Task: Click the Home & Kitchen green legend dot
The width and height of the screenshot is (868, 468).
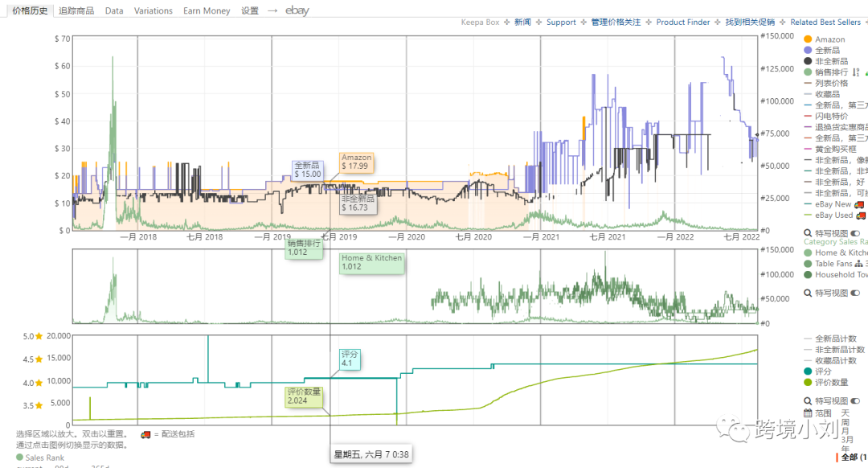Action: [808, 252]
